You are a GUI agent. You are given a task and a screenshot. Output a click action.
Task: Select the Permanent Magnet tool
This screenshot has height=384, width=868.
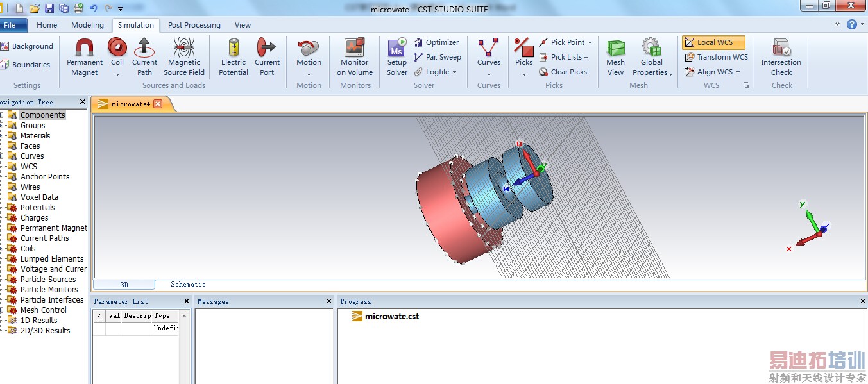pos(85,57)
